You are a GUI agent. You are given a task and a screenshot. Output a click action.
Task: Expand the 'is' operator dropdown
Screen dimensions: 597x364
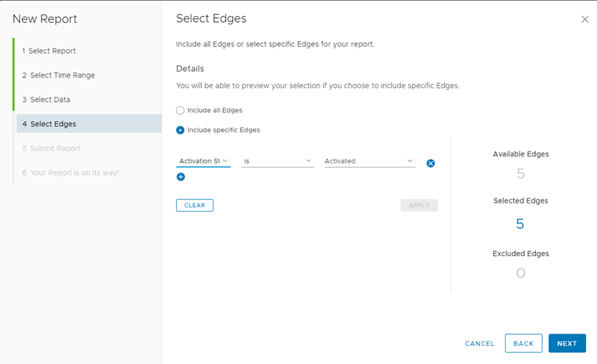277,161
